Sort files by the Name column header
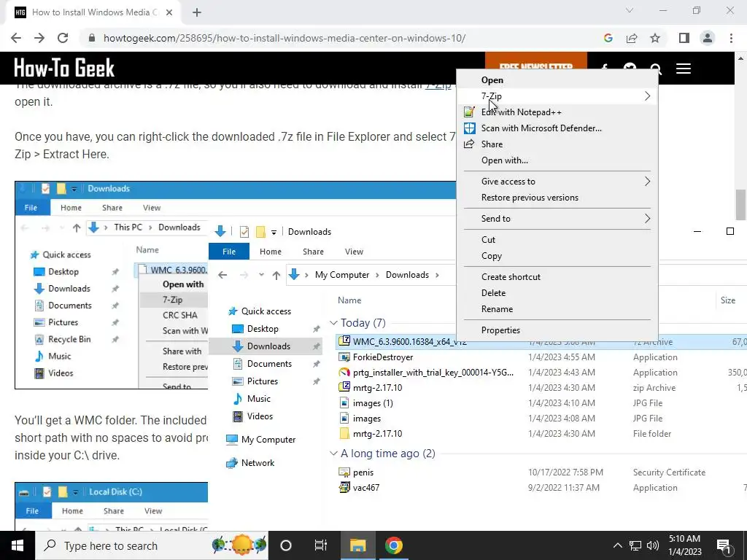The image size is (747, 560). pos(349,300)
